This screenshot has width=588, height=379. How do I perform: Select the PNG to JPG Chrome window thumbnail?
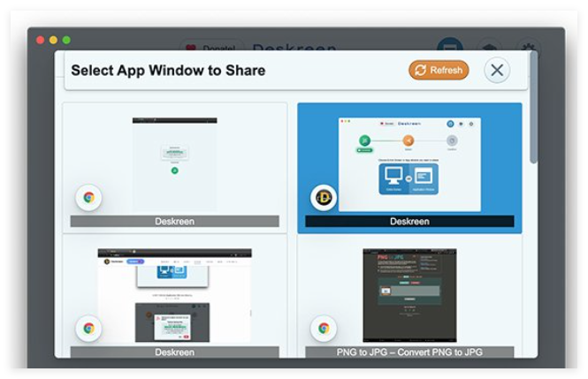point(409,295)
